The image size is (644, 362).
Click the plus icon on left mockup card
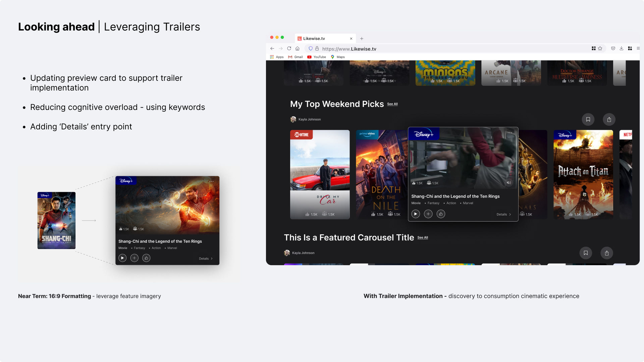(135, 258)
